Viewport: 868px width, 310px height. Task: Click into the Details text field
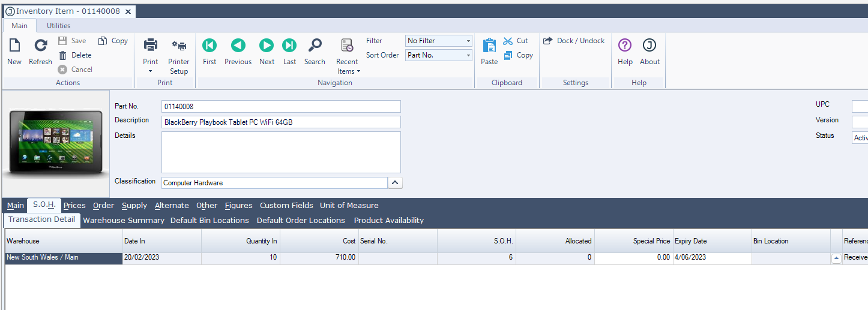[x=280, y=152]
